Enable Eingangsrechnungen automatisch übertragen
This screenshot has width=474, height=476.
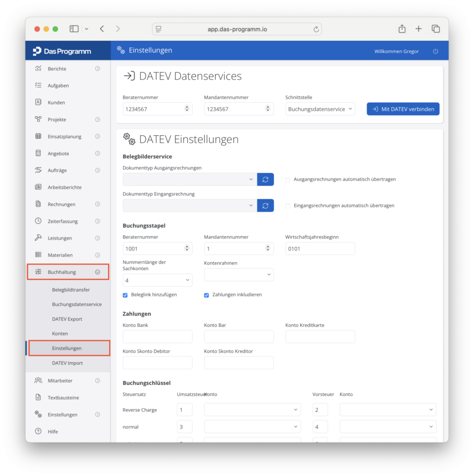coord(288,205)
